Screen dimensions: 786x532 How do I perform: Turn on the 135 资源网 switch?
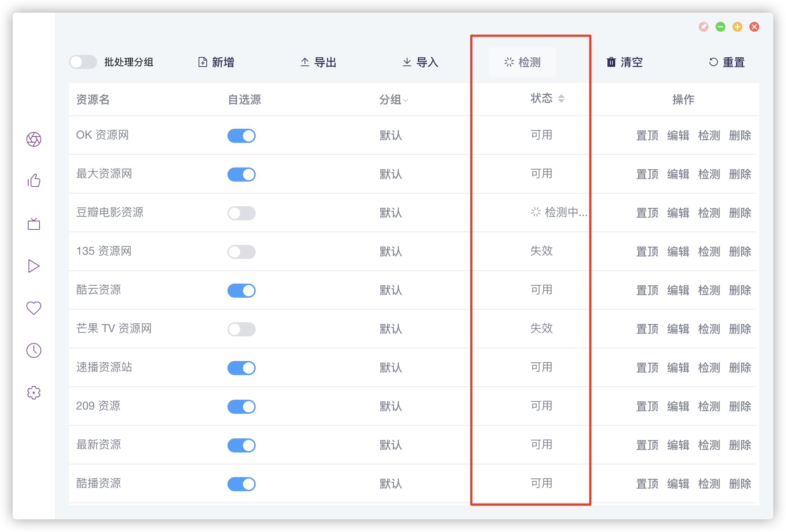242,252
